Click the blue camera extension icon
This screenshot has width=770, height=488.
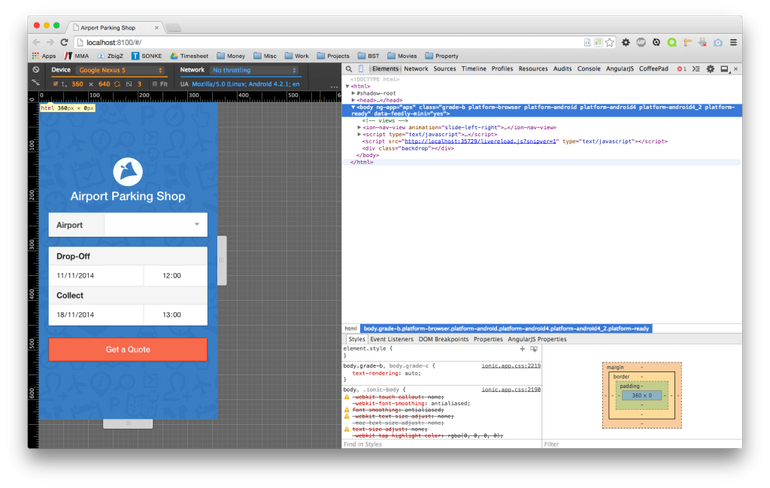coord(718,43)
